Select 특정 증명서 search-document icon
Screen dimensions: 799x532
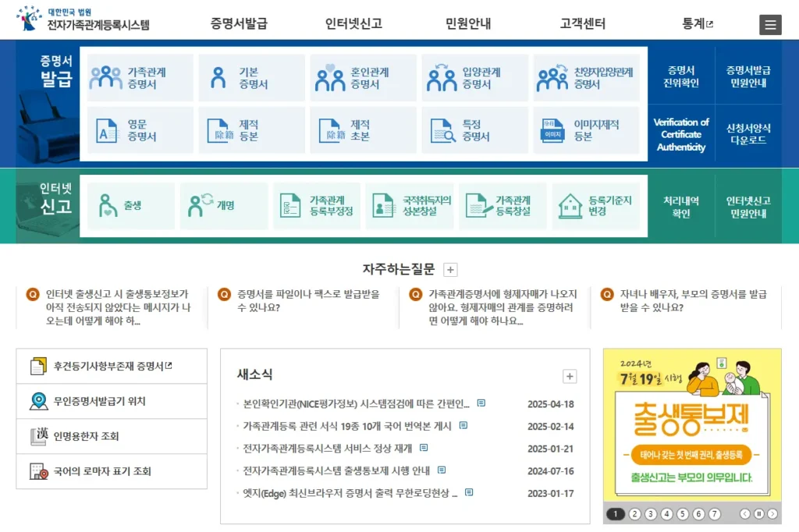point(442,130)
